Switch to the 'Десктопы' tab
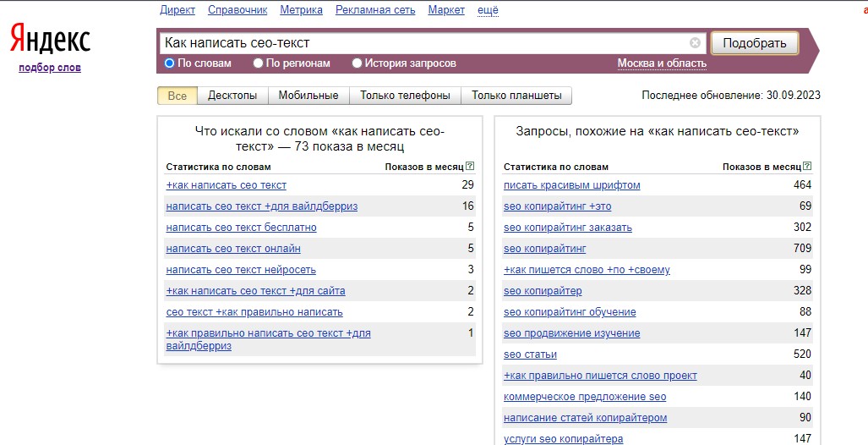The image size is (868, 445). [x=232, y=96]
